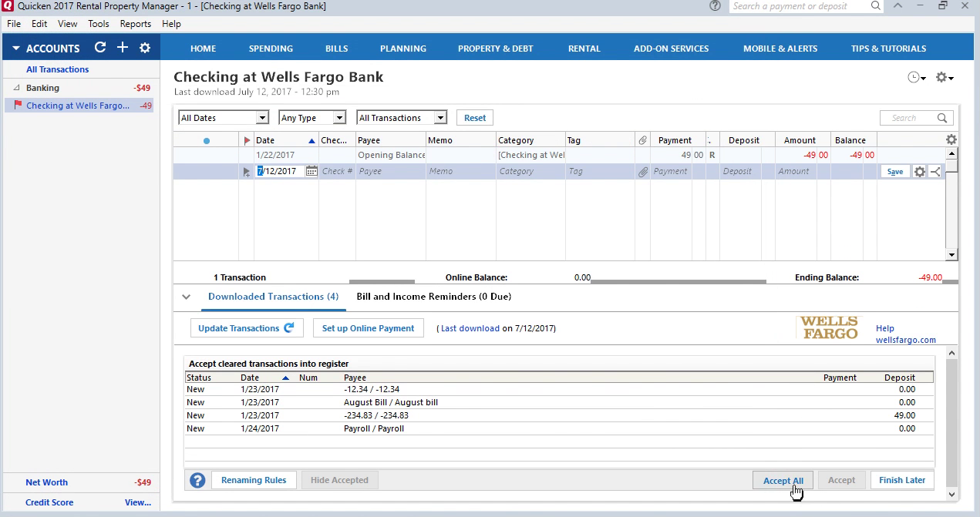Click the blue dot status column header
Viewport: 980px width, 517px height.
tap(206, 141)
